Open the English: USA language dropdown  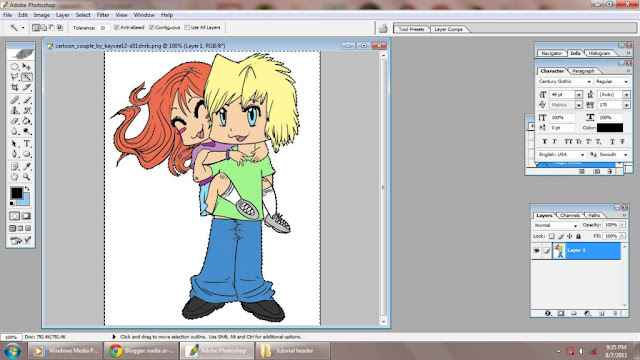(582, 155)
